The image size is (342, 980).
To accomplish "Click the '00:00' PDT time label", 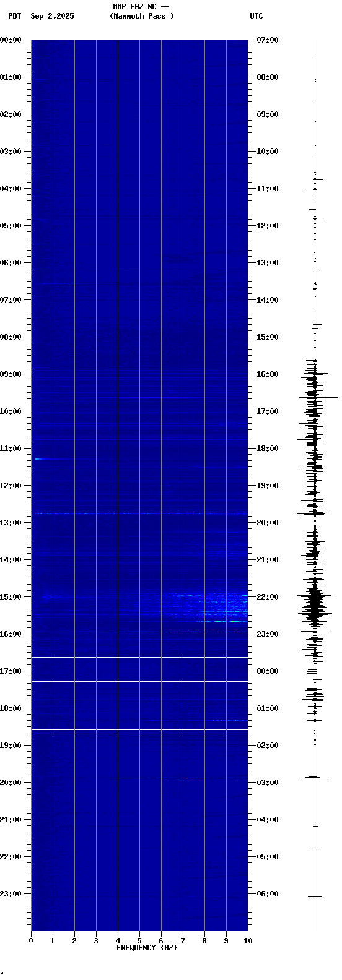I will coord(11,40).
